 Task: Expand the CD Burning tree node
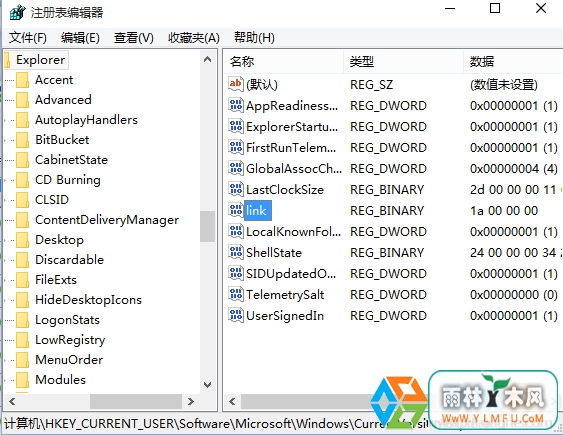[5, 180]
